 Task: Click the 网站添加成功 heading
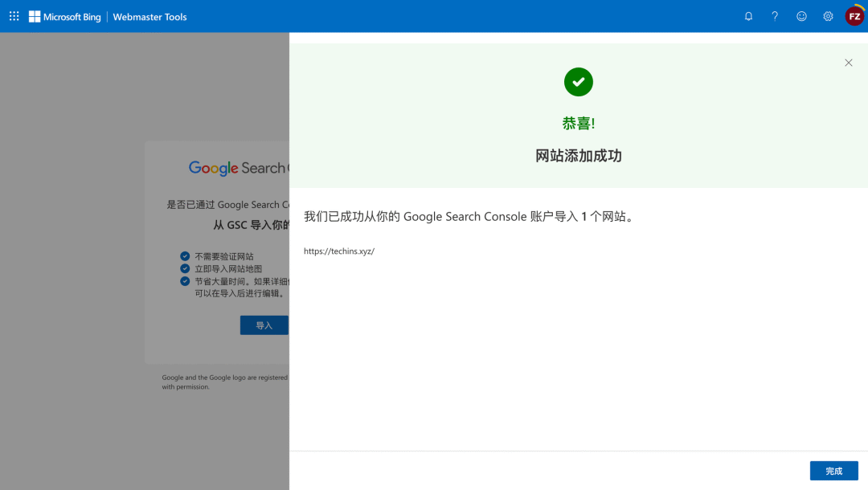point(579,156)
